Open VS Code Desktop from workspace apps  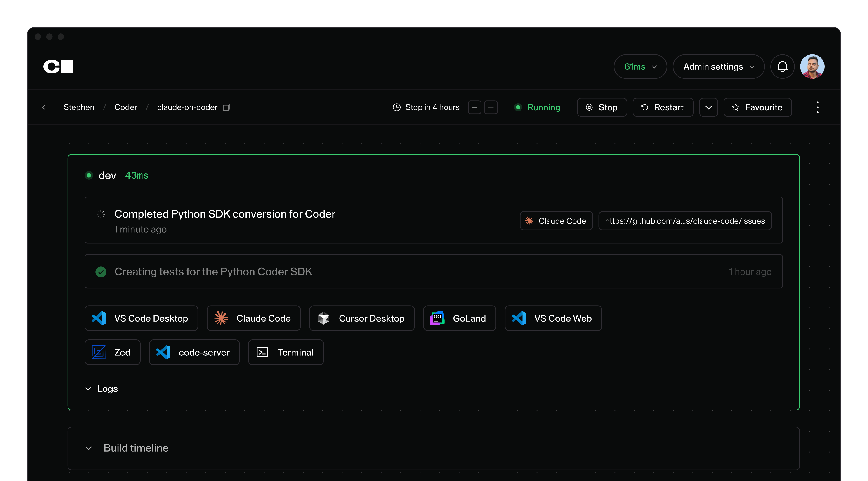click(x=141, y=318)
